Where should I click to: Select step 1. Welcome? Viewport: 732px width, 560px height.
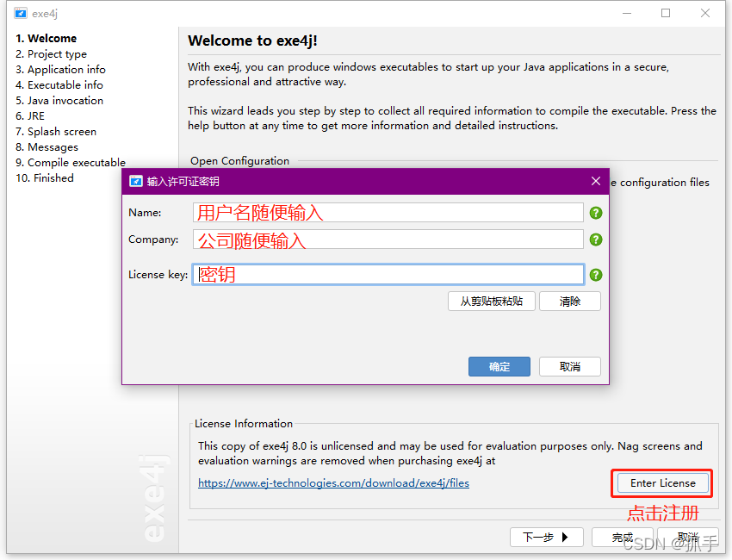coord(47,38)
